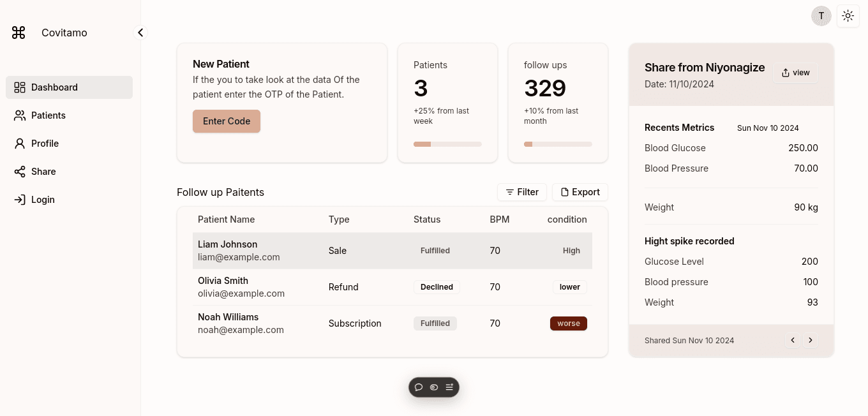Export the follow up patients table

580,192
